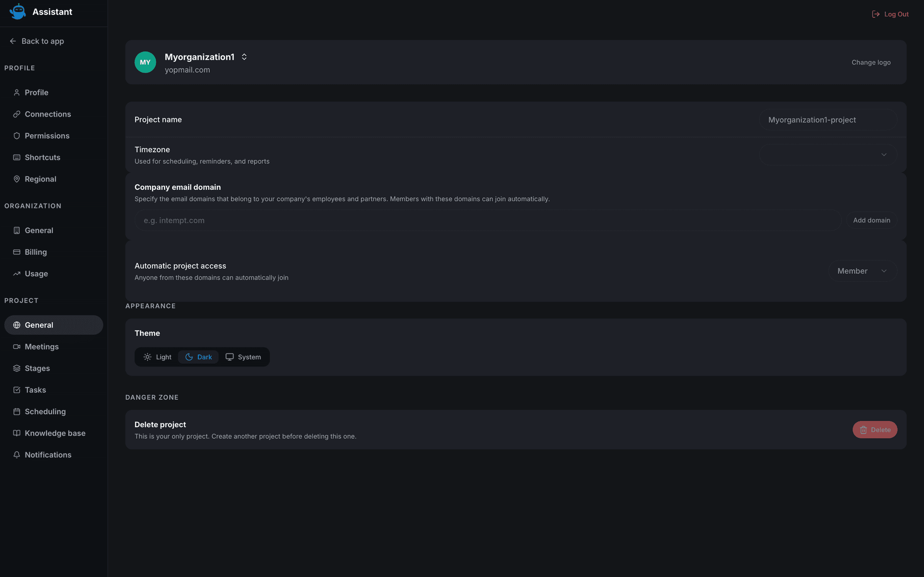Open the Member role dropdown
924x577 pixels.
(x=862, y=271)
